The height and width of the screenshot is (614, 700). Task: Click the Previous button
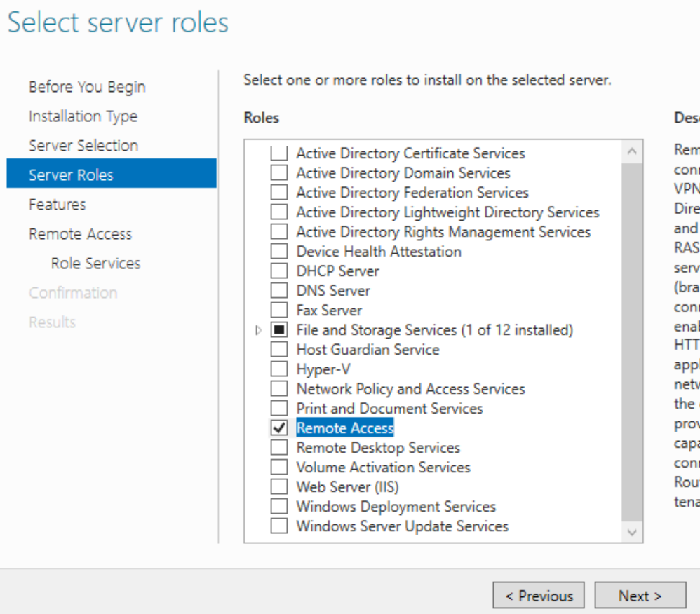(x=539, y=596)
